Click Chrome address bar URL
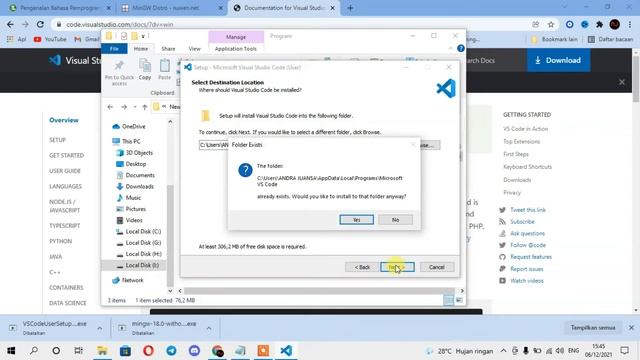The width and height of the screenshot is (640, 360). tap(120, 24)
